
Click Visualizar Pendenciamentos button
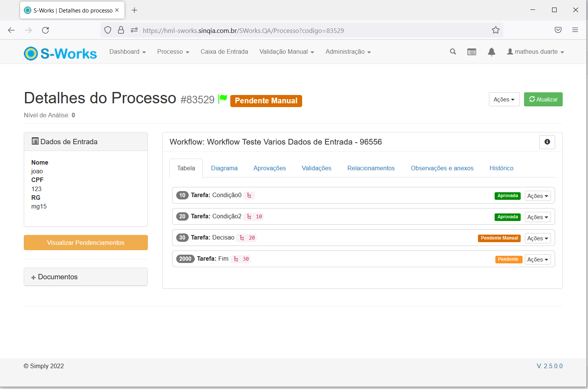pyautogui.click(x=86, y=243)
